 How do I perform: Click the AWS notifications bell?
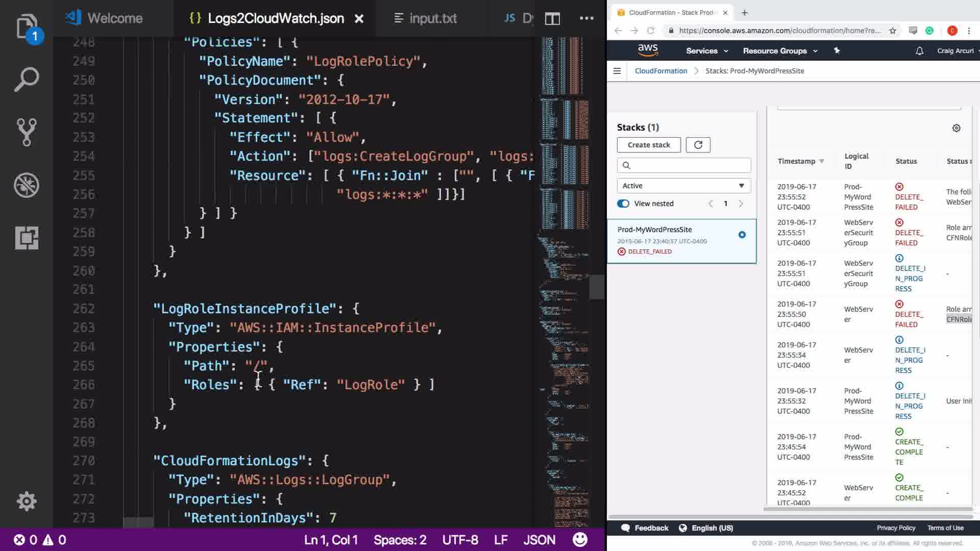pyautogui.click(x=919, y=51)
